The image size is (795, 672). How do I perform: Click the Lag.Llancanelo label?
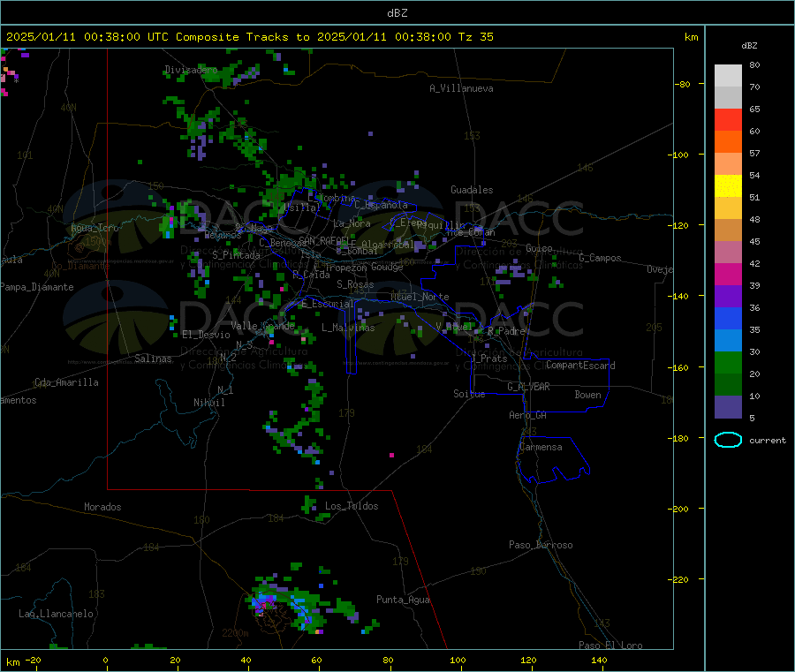tap(57, 614)
